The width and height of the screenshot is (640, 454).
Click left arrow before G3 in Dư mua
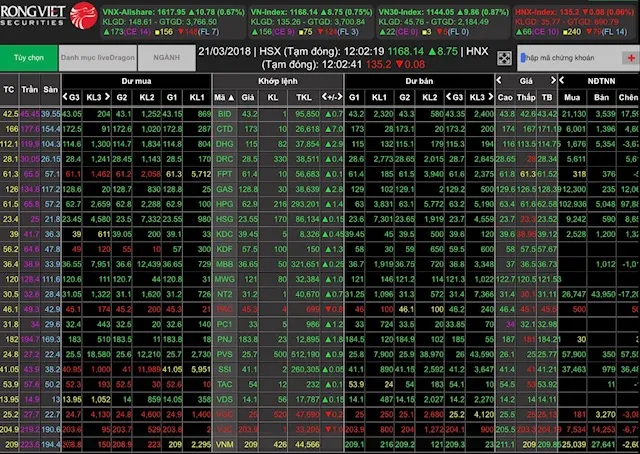[x=65, y=97]
